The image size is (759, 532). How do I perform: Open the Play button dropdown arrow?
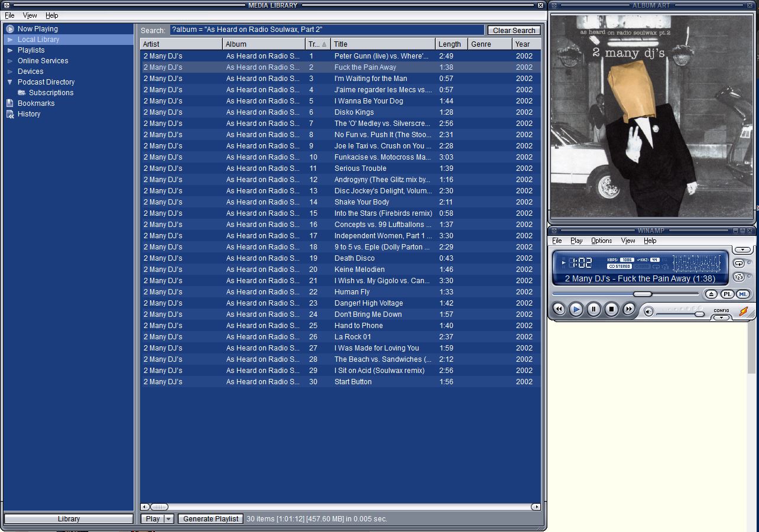tap(168, 518)
